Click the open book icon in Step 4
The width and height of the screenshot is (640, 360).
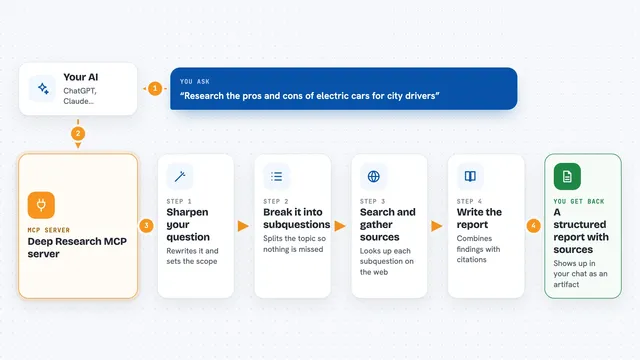pyautogui.click(x=470, y=176)
